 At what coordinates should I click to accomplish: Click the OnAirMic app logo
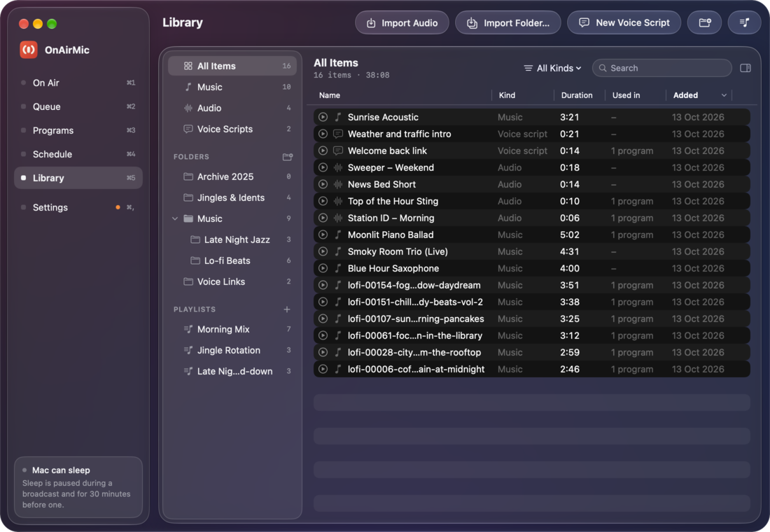pos(29,50)
